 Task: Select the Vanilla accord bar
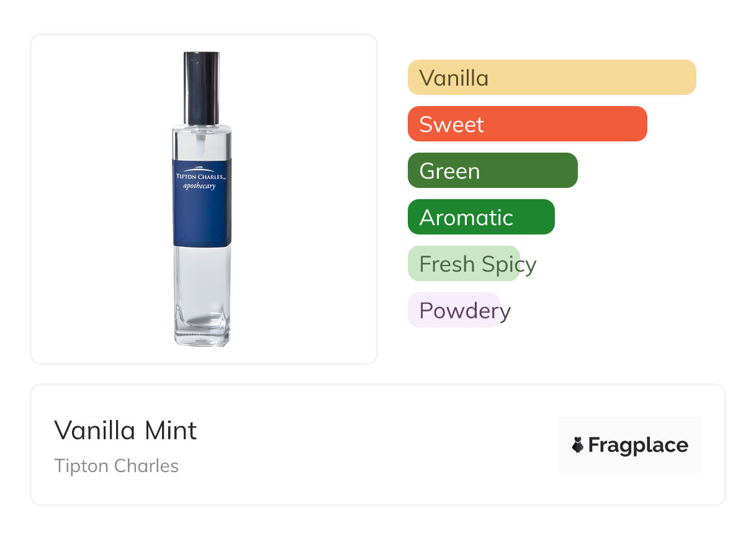[x=551, y=78]
